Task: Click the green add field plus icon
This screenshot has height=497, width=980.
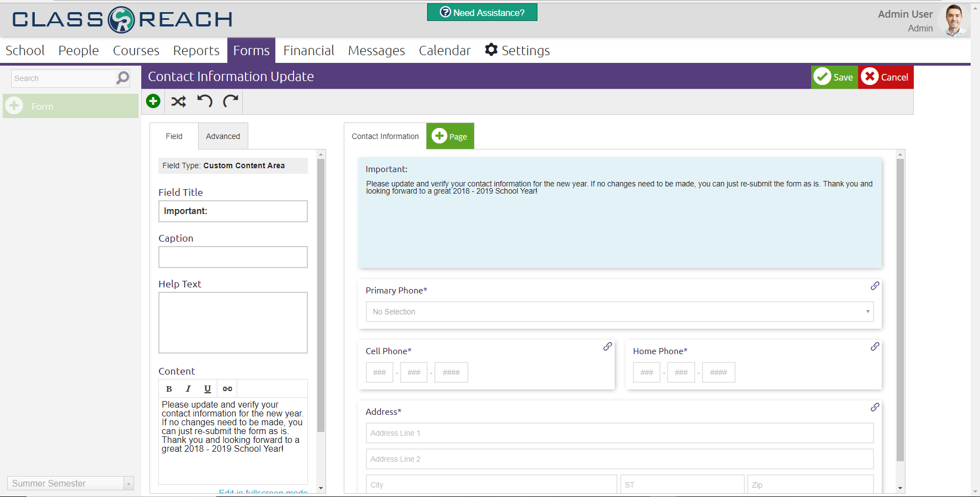Action: [153, 101]
